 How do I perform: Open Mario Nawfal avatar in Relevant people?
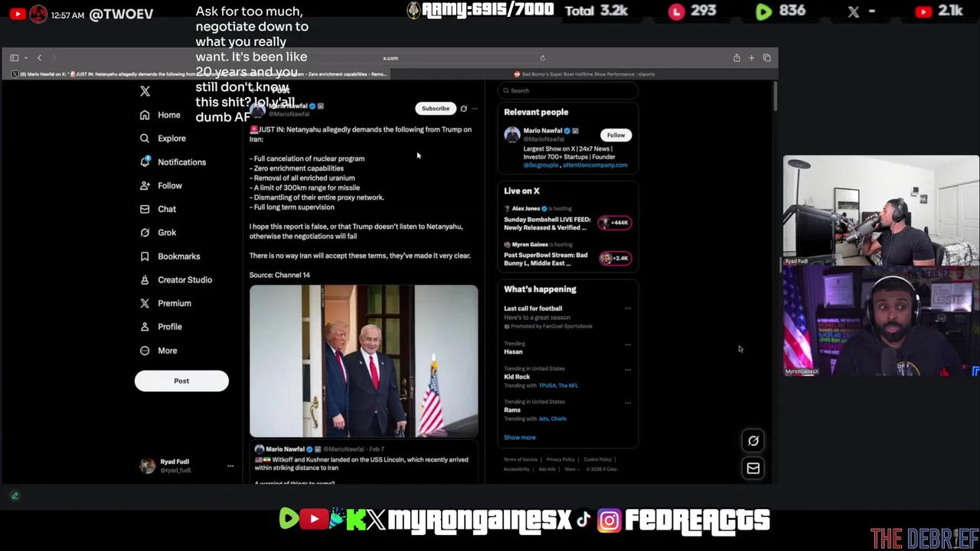pyautogui.click(x=511, y=135)
